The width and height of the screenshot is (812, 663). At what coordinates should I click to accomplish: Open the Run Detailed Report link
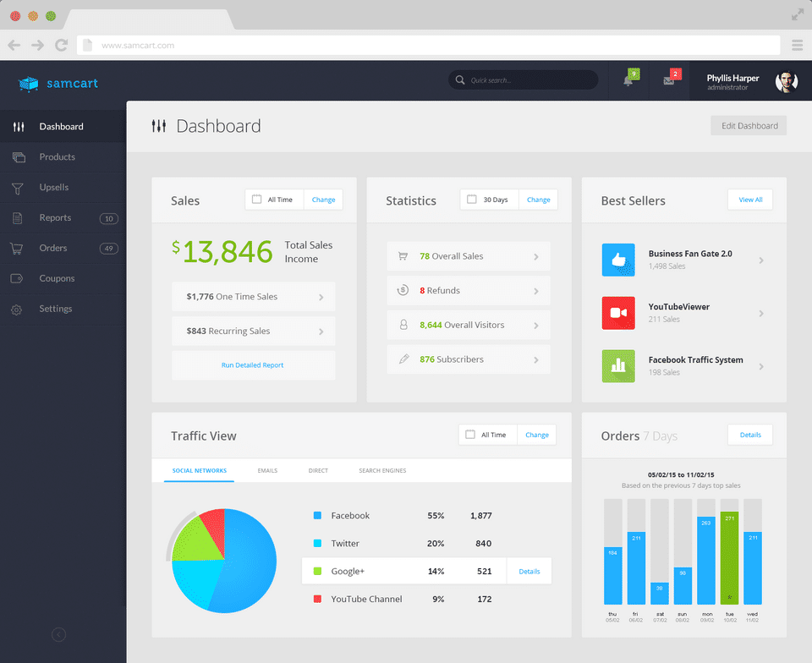click(x=253, y=365)
